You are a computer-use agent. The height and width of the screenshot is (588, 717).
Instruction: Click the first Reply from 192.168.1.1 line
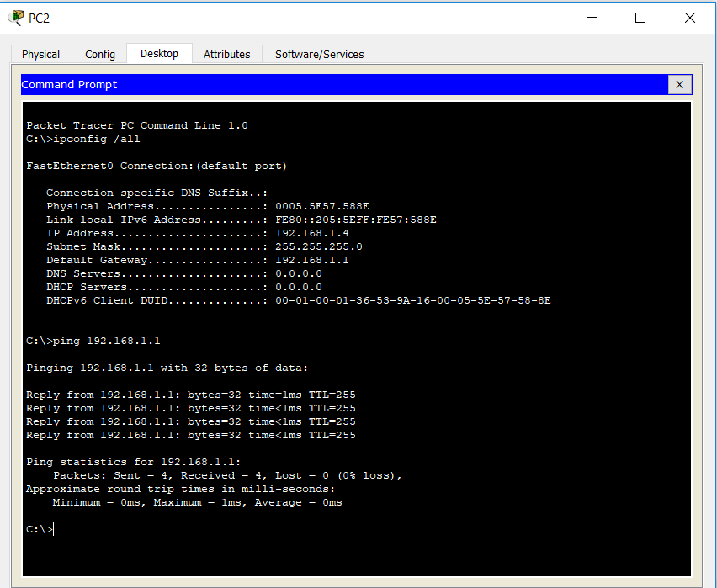click(x=190, y=394)
